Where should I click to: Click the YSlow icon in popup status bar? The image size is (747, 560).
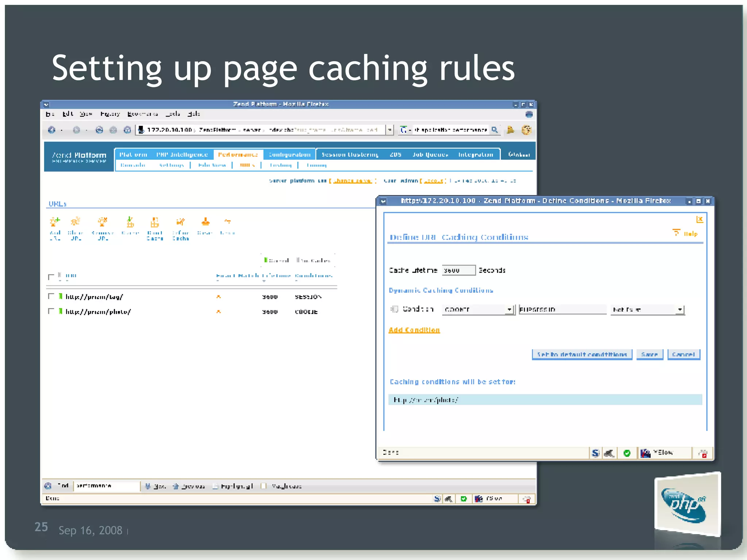(x=645, y=453)
